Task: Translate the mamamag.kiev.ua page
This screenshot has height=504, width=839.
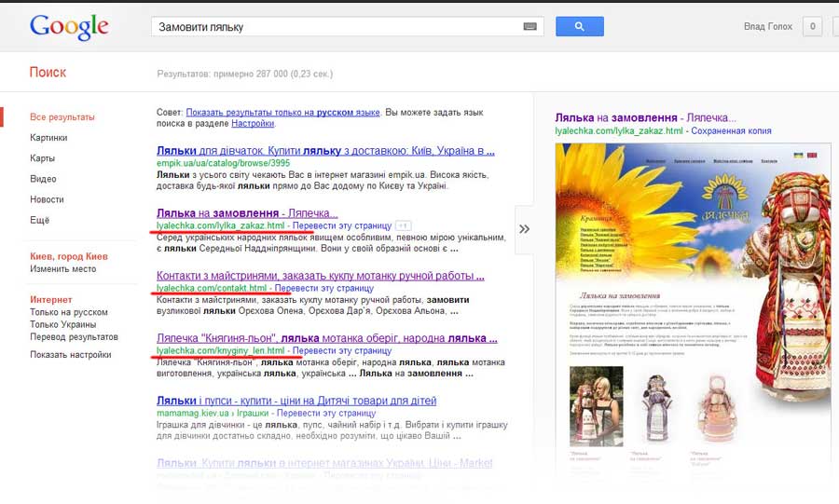Action: click(x=326, y=413)
